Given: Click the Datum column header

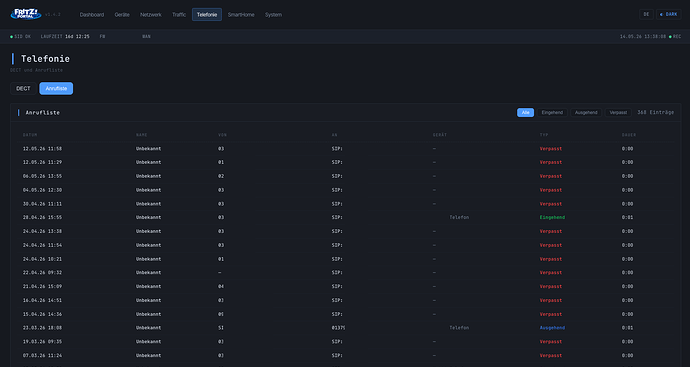Looking at the screenshot, I should (x=30, y=135).
